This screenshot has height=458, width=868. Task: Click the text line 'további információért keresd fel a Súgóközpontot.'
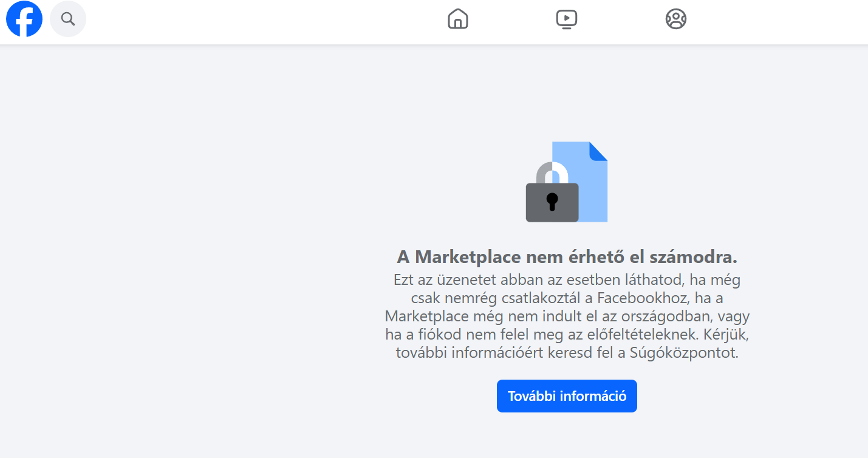[567, 353]
